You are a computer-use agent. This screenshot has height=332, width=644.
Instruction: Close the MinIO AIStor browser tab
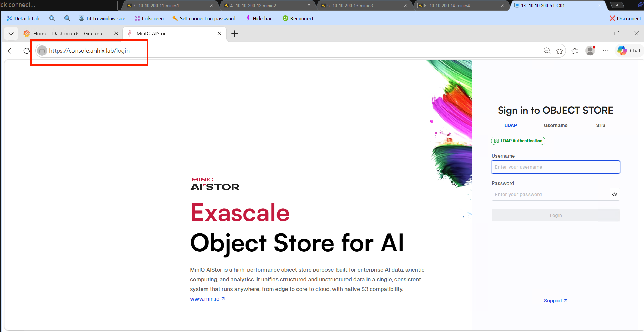(219, 34)
